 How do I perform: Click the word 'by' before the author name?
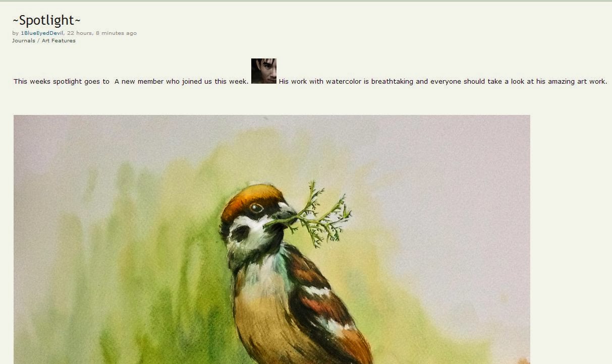click(16, 33)
